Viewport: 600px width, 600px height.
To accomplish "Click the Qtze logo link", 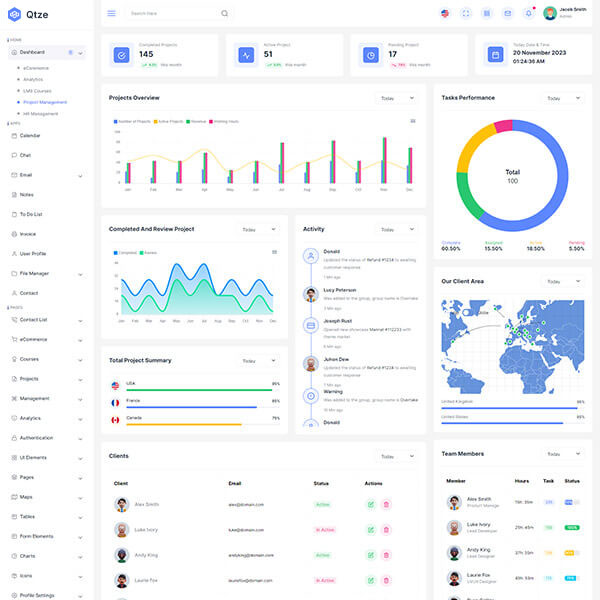I will [28, 14].
